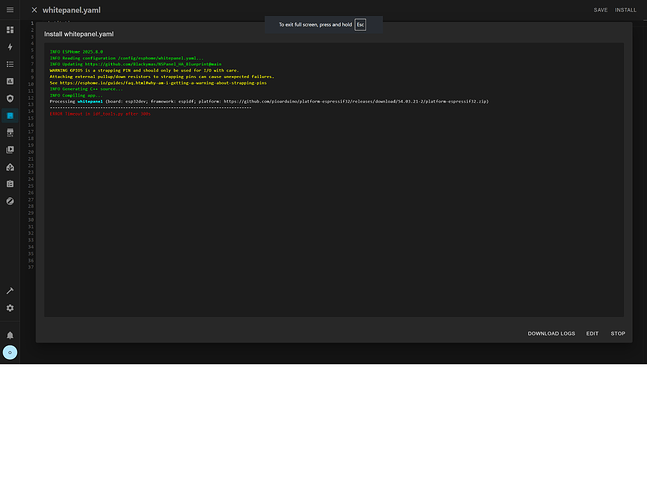Click the cyan 'whitepanel' word in Processing line

coord(90,101)
